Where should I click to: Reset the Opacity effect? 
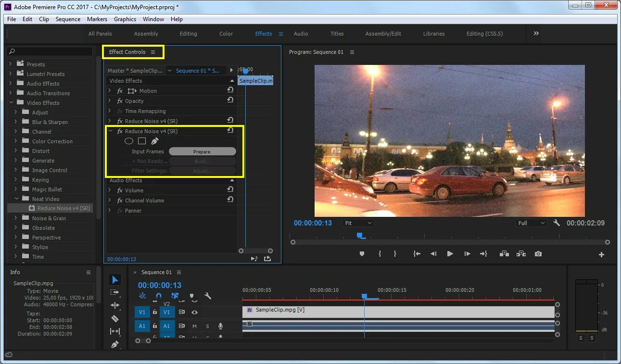click(230, 100)
